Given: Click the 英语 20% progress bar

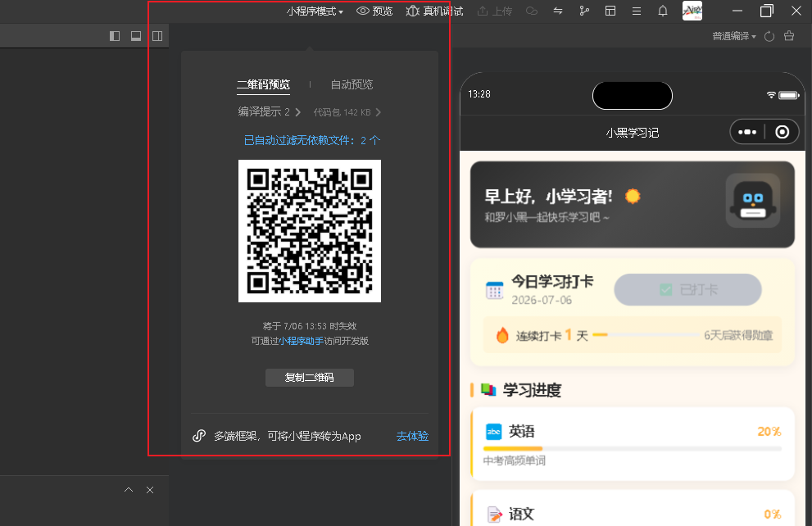Looking at the screenshot, I should pyautogui.click(x=632, y=448).
